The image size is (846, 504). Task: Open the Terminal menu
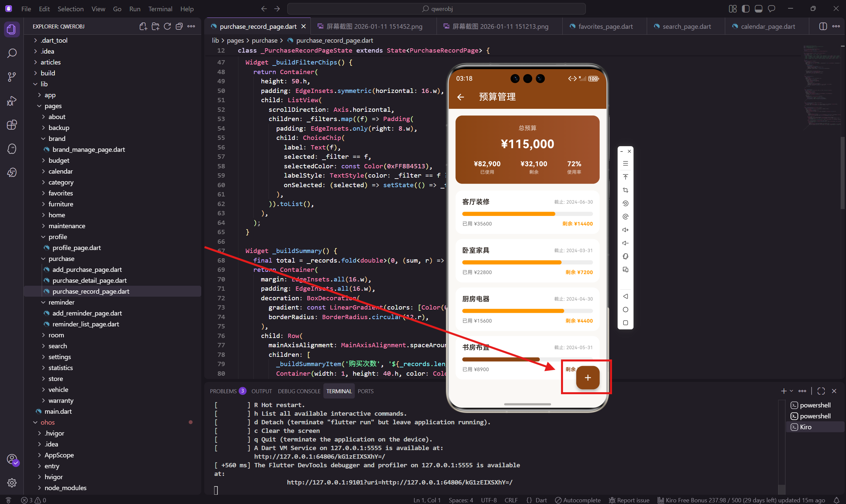coord(160,9)
